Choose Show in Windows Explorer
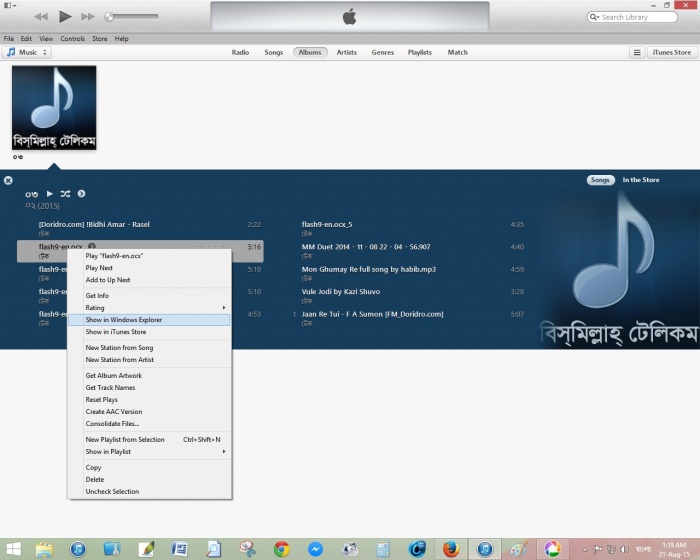 coord(150,320)
